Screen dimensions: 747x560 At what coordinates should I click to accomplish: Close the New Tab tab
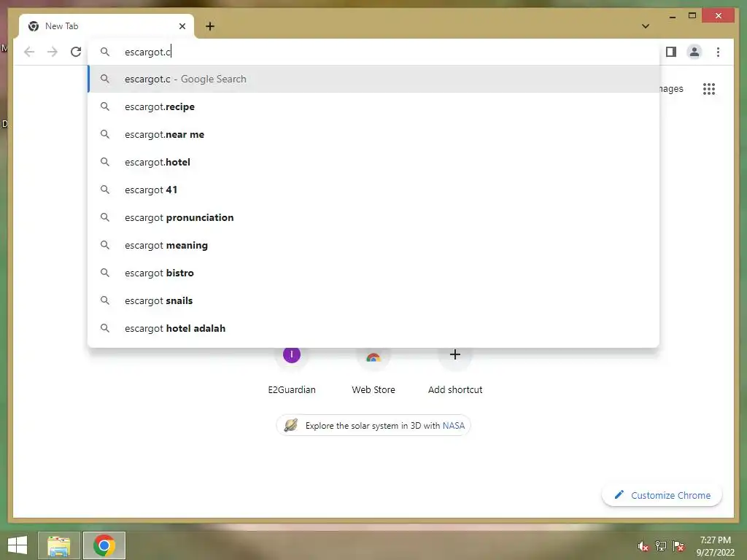182,26
